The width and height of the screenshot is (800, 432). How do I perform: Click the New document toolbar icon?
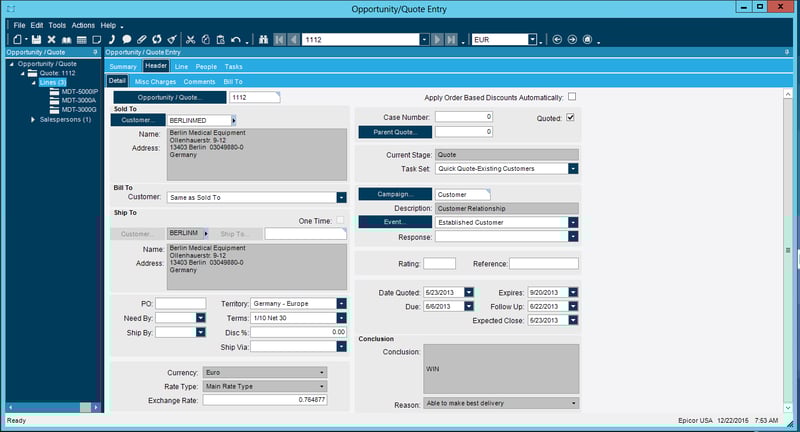17,39
